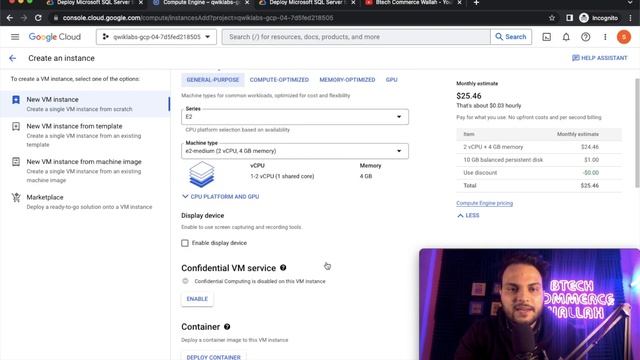Open the orange user account avatar
Screen dimensions: 640x360
(624, 37)
